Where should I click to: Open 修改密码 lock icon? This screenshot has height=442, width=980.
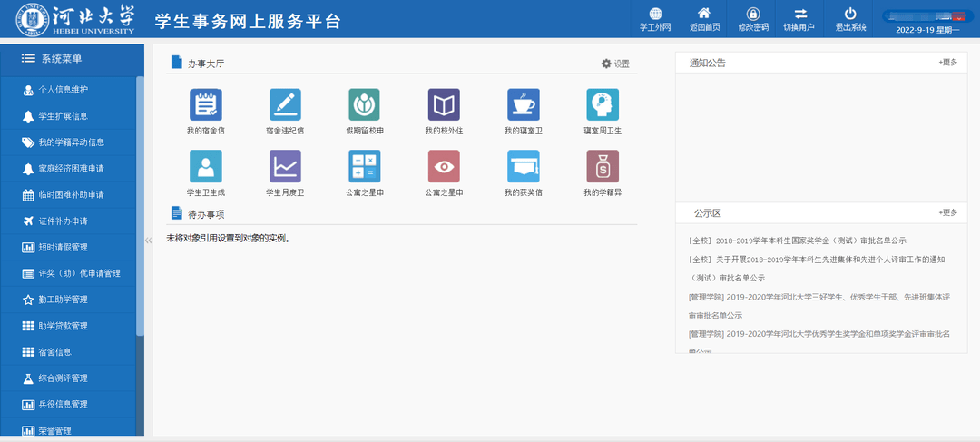753,14
